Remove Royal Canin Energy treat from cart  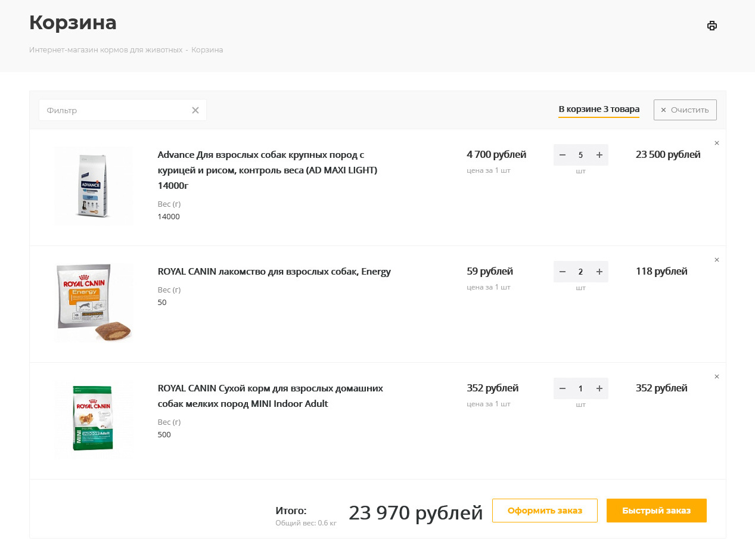[x=716, y=260]
